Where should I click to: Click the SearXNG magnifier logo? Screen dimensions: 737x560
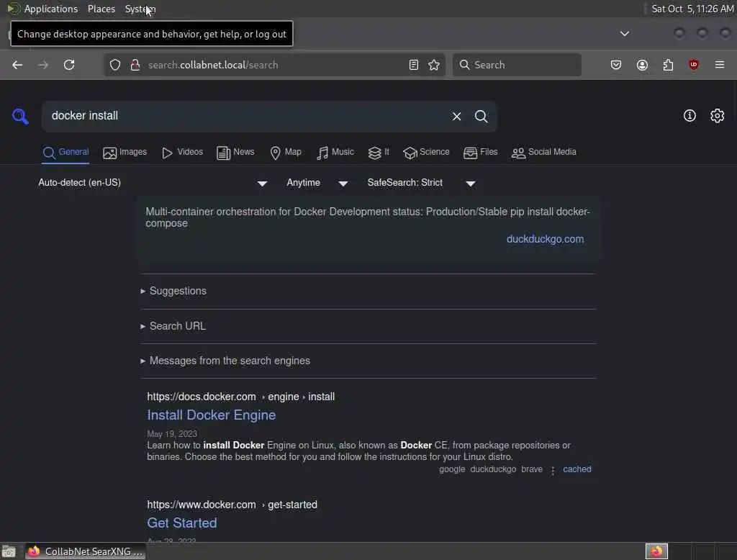(20, 116)
